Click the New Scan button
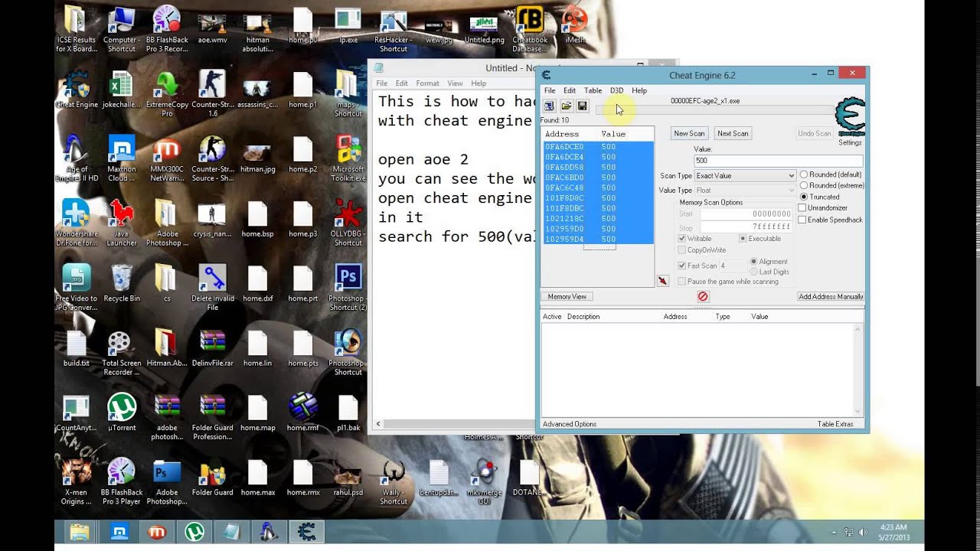Image resolution: width=980 pixels, height=551 pixels. click(x=689, y=133)
